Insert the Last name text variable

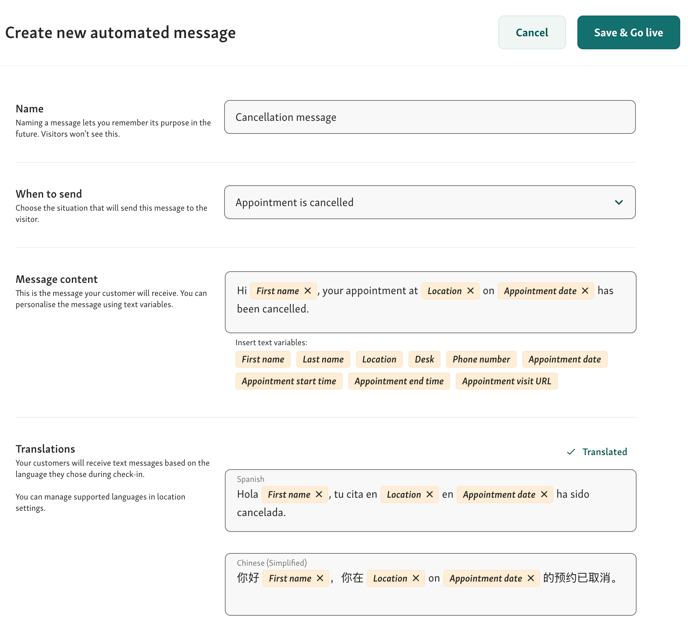tap(323, 359)
